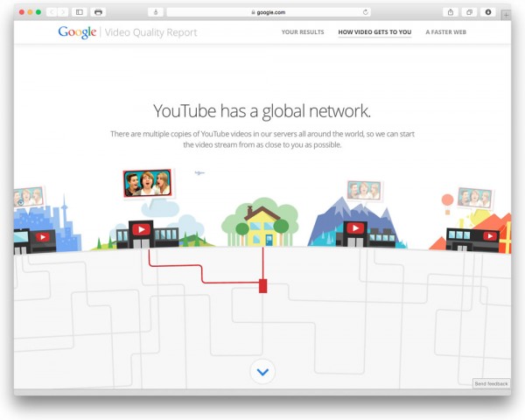
Task: Toggle the Safari sidebar button
Action: 80,12
